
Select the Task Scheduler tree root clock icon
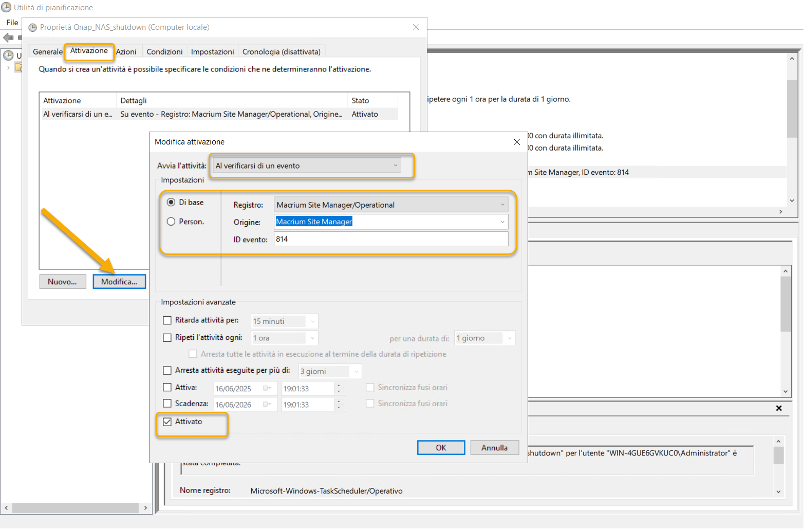pos(9,55)
